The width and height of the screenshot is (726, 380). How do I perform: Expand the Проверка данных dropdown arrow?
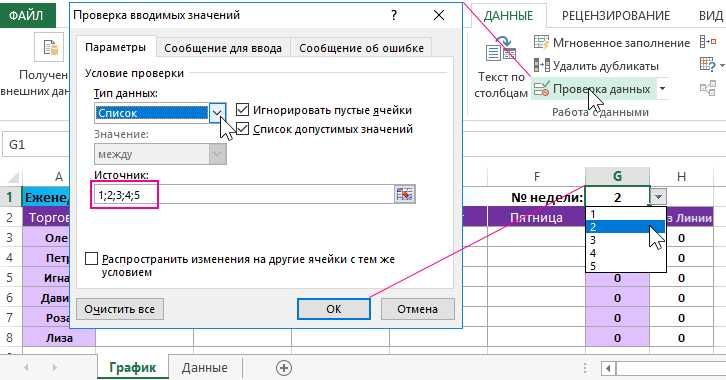(x=663, y=88)
